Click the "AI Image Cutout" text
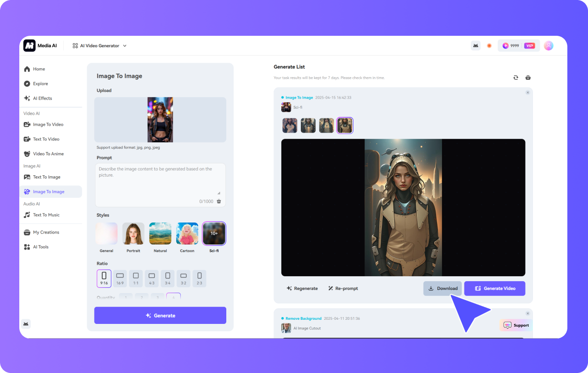The height and width of the screenshot is (373, 588). pyautogui.click(x=307, y=328)
